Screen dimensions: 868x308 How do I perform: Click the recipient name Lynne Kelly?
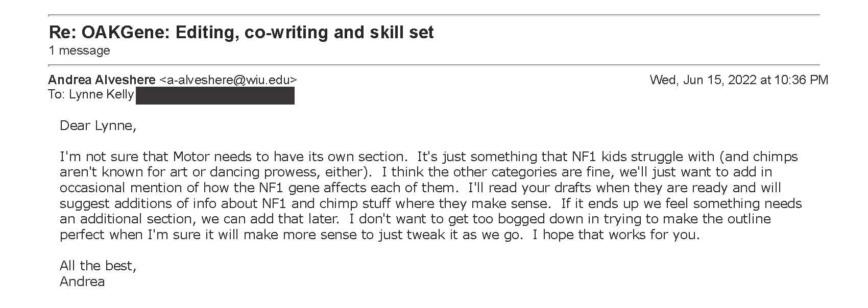101,94
